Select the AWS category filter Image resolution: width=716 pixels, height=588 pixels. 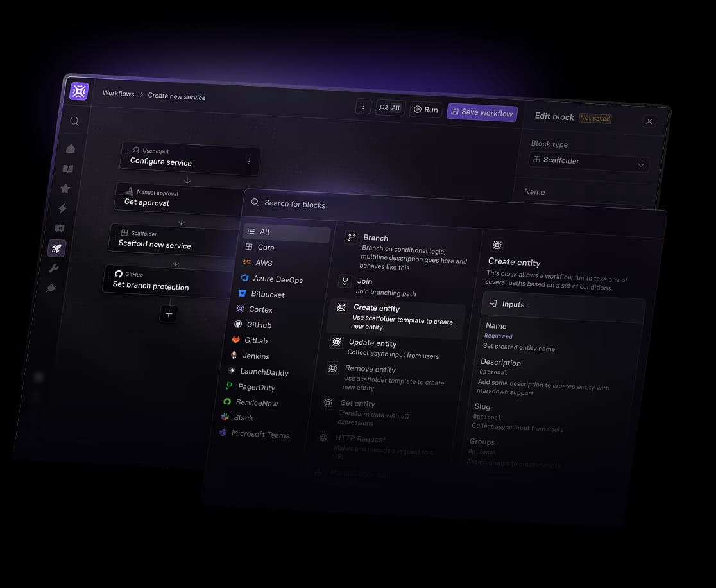coord(263,263)
